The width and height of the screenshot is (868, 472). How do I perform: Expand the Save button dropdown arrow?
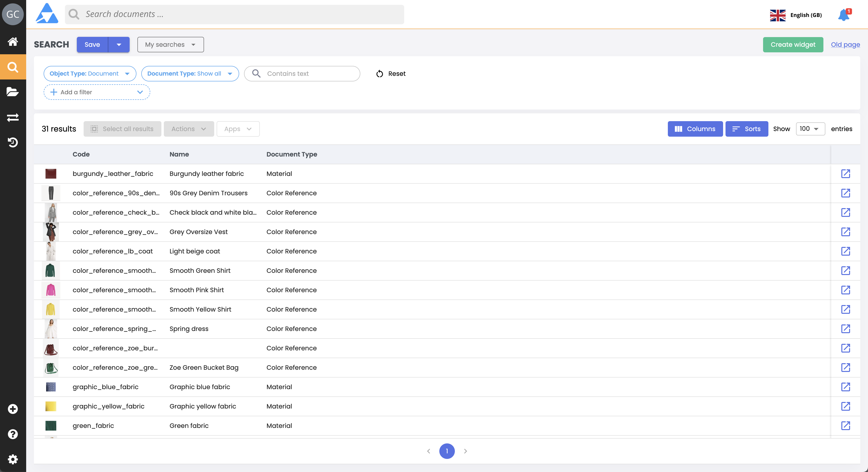coord(119,45)
